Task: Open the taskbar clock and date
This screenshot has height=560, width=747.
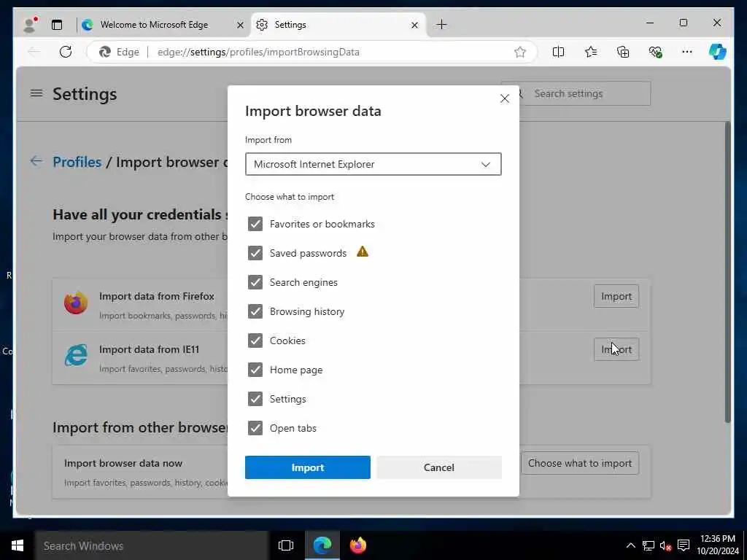Action: pyautogui.click(x=718, y=545)
